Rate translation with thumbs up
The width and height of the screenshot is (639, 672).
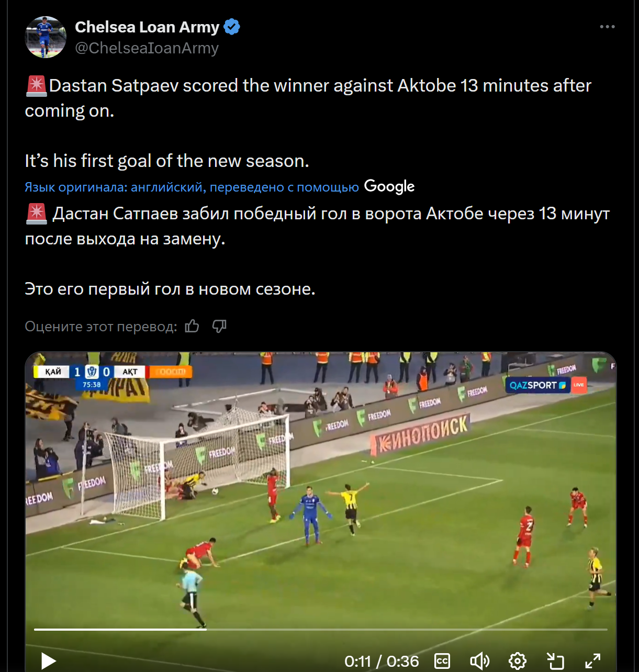coord(192,327)
